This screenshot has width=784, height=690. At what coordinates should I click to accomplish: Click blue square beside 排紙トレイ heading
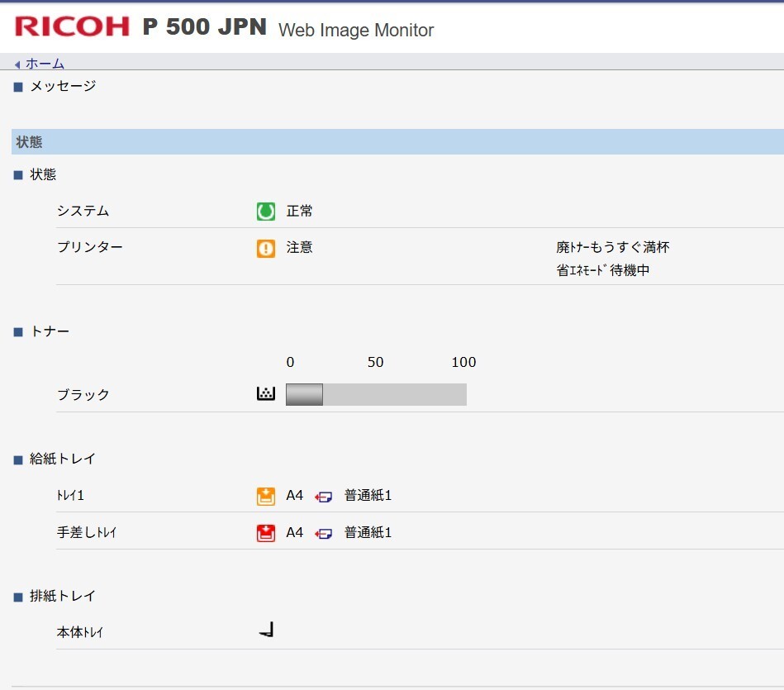point(18,597)
